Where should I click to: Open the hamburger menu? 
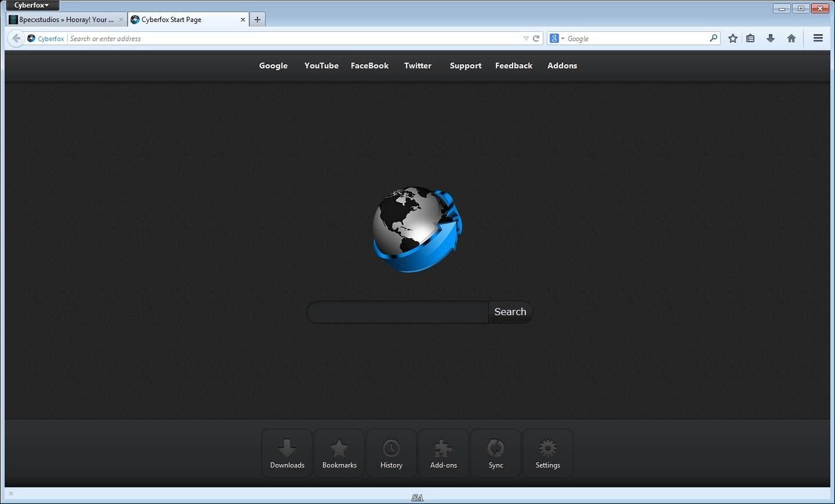click(818, 38)
